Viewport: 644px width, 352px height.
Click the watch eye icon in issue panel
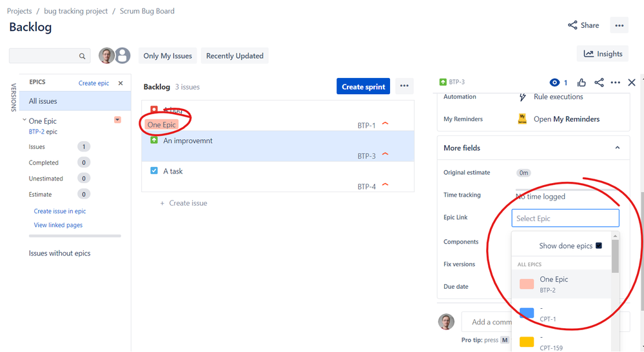(554, 83)
